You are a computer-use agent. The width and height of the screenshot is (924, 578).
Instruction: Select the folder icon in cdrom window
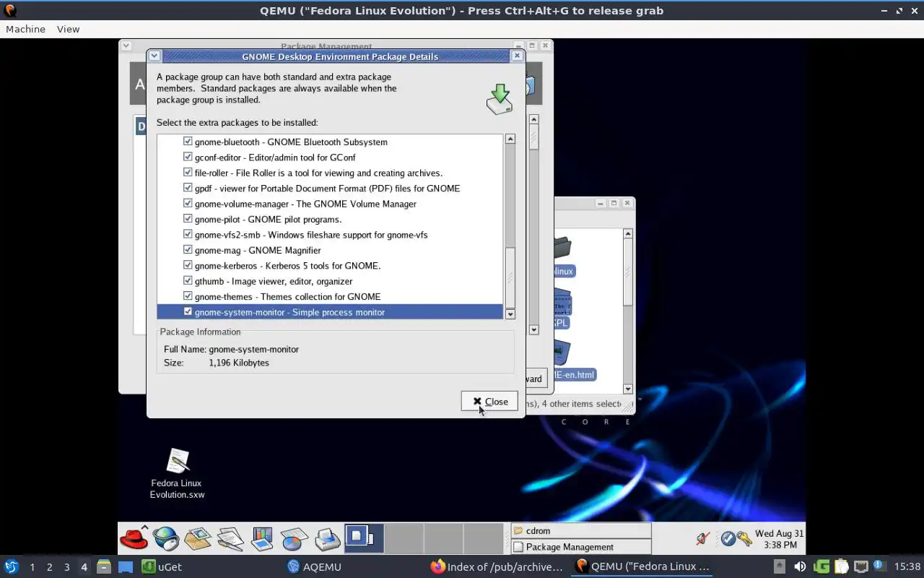click(562, 248)
